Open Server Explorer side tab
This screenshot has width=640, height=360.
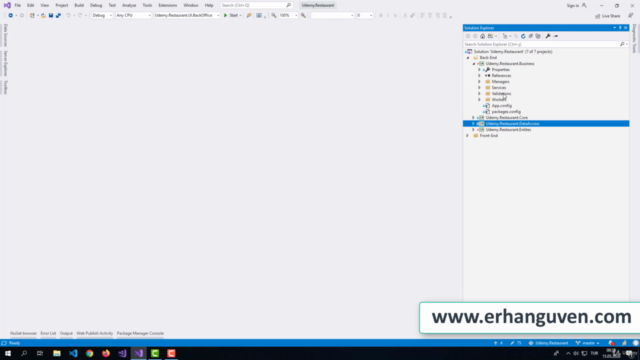pyautogui.click(x=6, y=64)
